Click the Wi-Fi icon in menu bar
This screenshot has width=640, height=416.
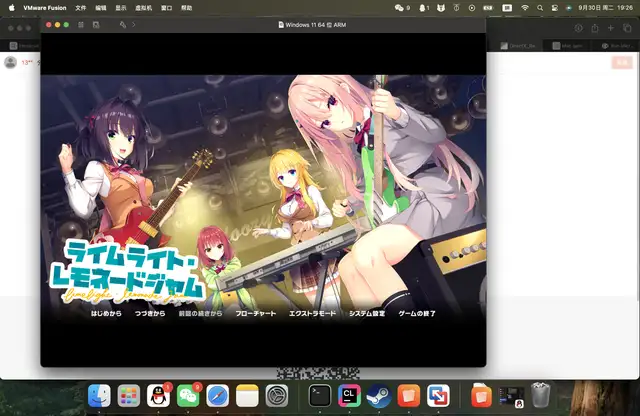point(525,7)
